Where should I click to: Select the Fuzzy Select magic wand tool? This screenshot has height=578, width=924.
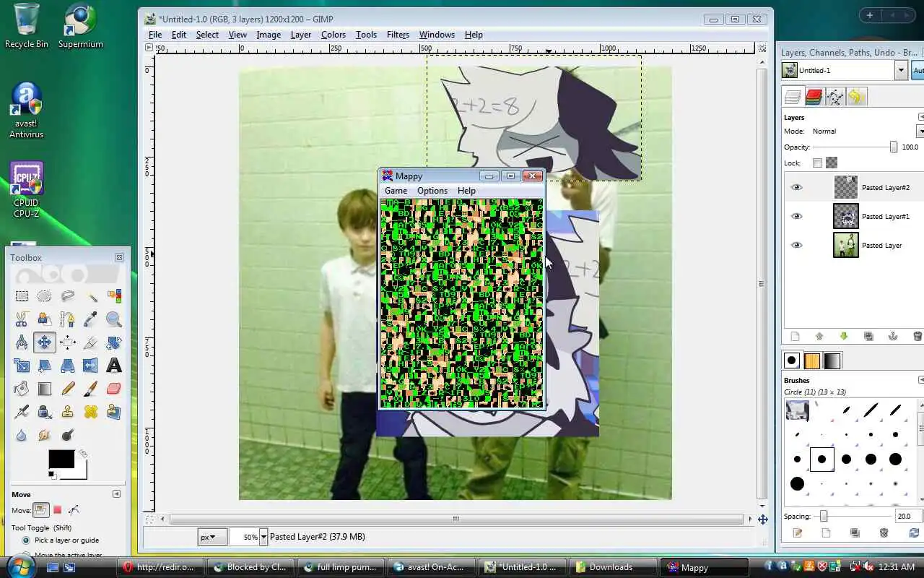click(x=91, y=296)
